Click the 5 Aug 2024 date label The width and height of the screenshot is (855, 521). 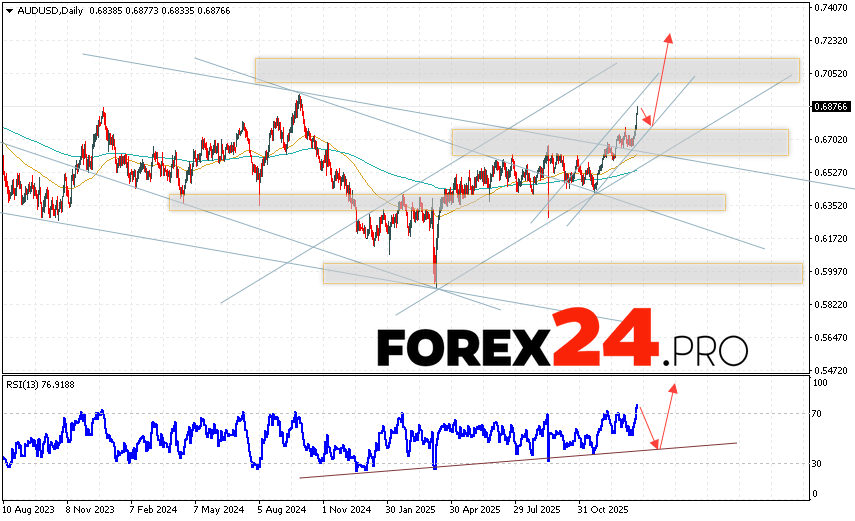(x=281, y=508)
